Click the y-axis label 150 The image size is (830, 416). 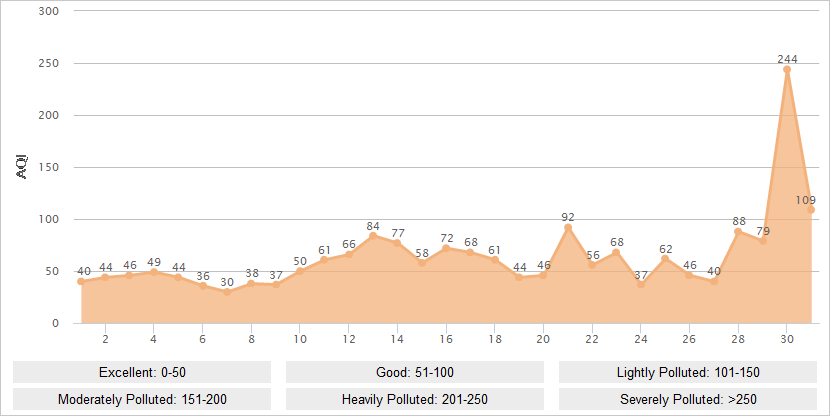click(x=49, y=167)
